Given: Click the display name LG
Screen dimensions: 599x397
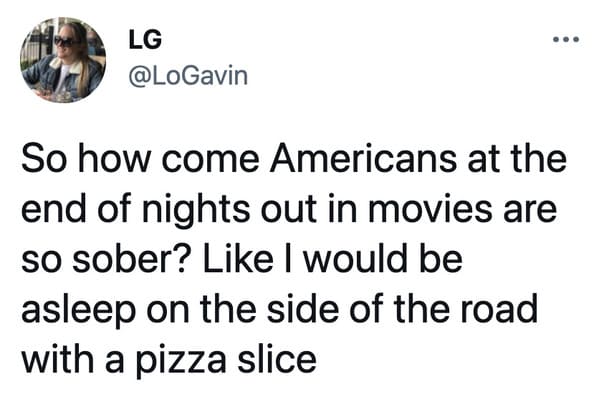Looking at the screenshot, I should [145, 40].
